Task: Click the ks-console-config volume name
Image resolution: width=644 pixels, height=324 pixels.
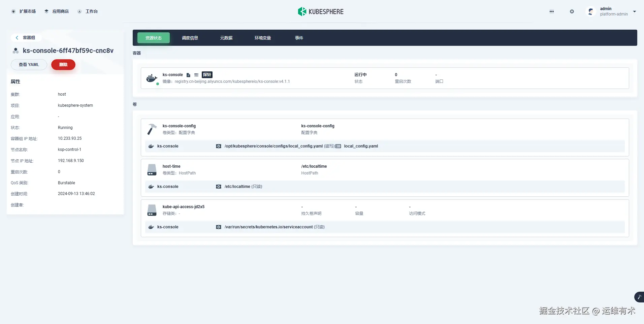Action: (179, 126)
